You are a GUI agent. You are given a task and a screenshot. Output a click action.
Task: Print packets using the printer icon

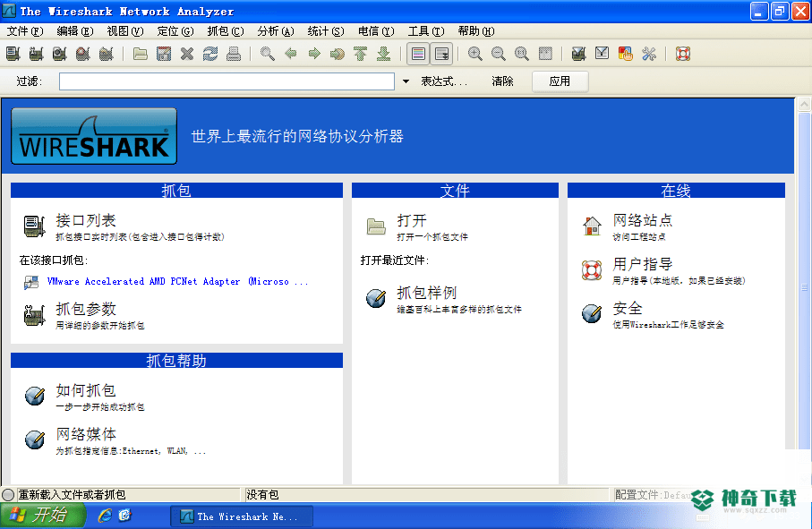[x=234, y=54]
